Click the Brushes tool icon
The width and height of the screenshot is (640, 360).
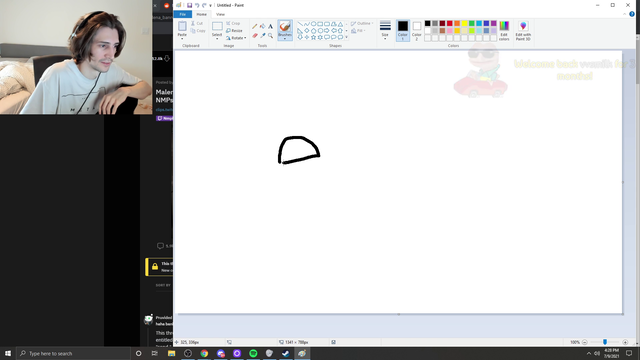[x=285, y=27]
